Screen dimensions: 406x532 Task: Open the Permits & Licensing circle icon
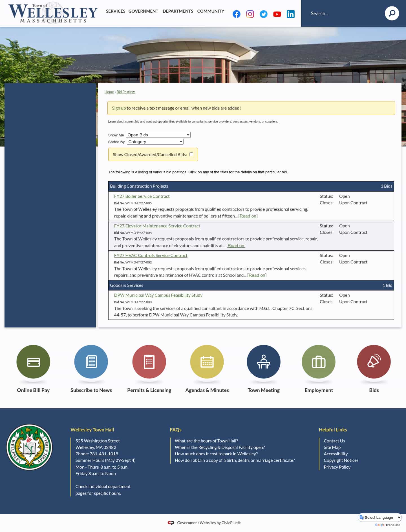click(x=149, y=362)
